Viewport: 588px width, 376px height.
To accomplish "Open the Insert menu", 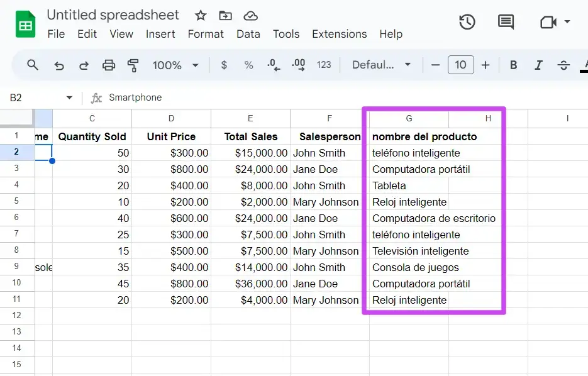I will pos(160,34).
